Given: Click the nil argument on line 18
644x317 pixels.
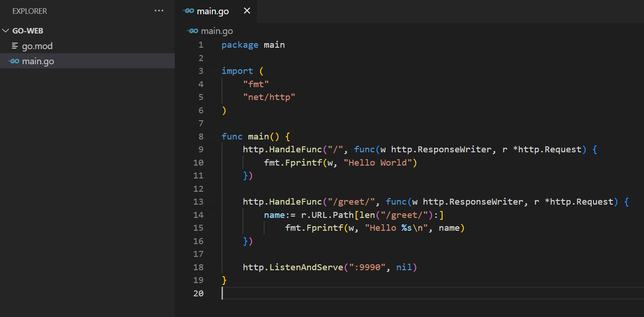Looking at the screenshot, I should tap(404, 267).
